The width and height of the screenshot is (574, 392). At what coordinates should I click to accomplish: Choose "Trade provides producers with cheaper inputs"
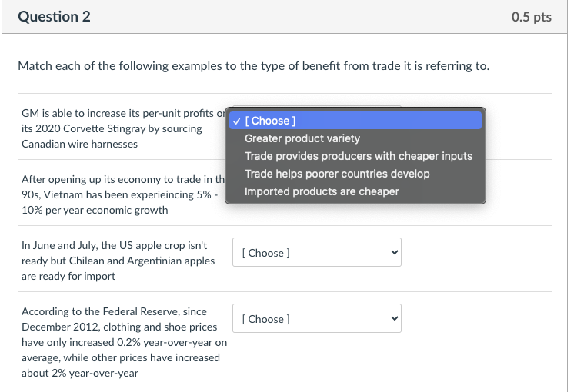(x=359, y=156)
